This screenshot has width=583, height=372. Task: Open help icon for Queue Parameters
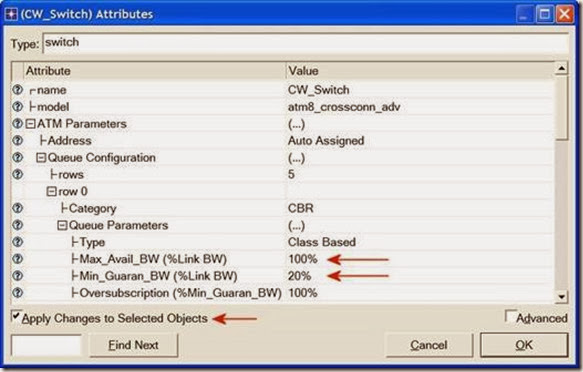point(17,225)
